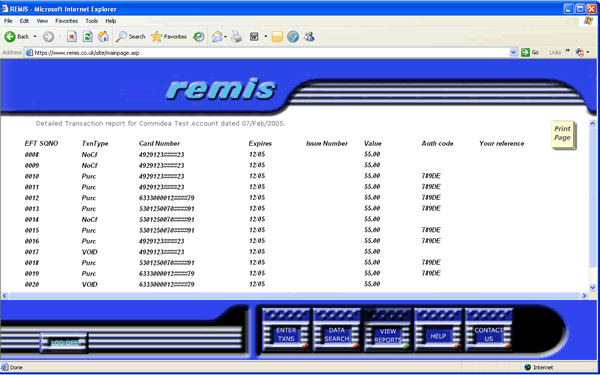This screenshot has width=600, height=375.
Task: Open the Favorites menu
Action: (x=67, y=21)
